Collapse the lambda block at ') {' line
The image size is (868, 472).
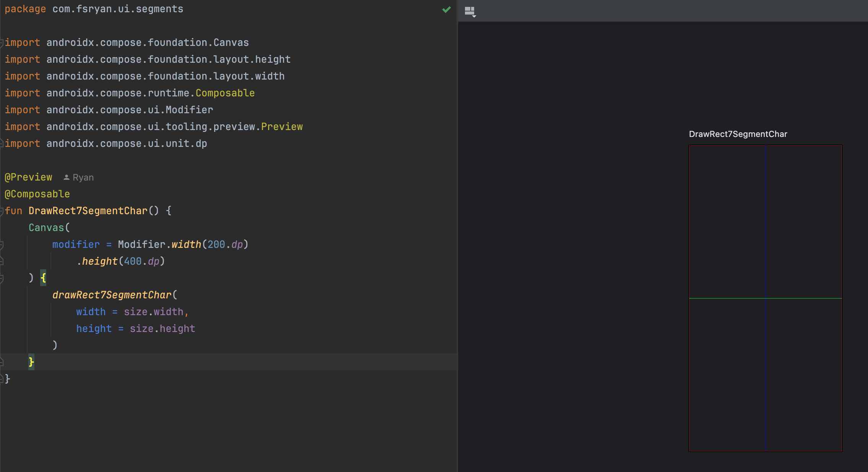[2, 278]
